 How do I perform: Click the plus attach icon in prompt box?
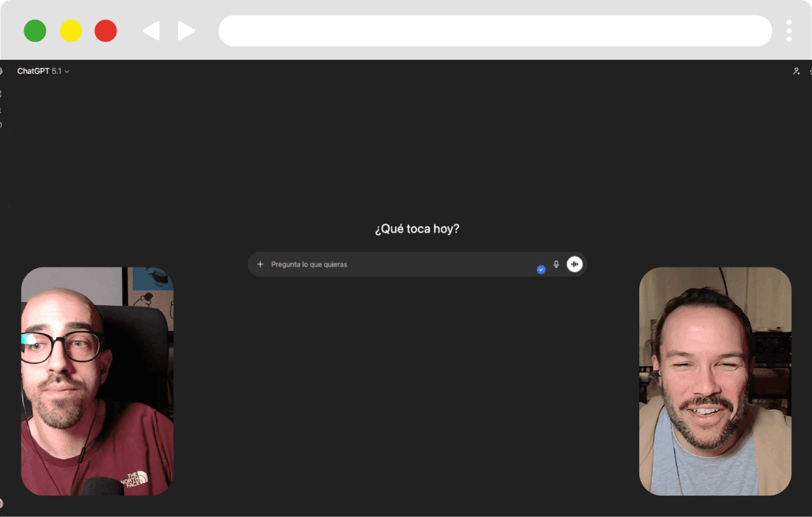[261, 264]
